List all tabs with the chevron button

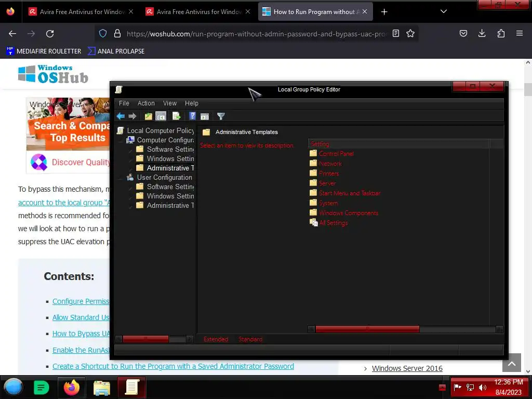[444, 11]
